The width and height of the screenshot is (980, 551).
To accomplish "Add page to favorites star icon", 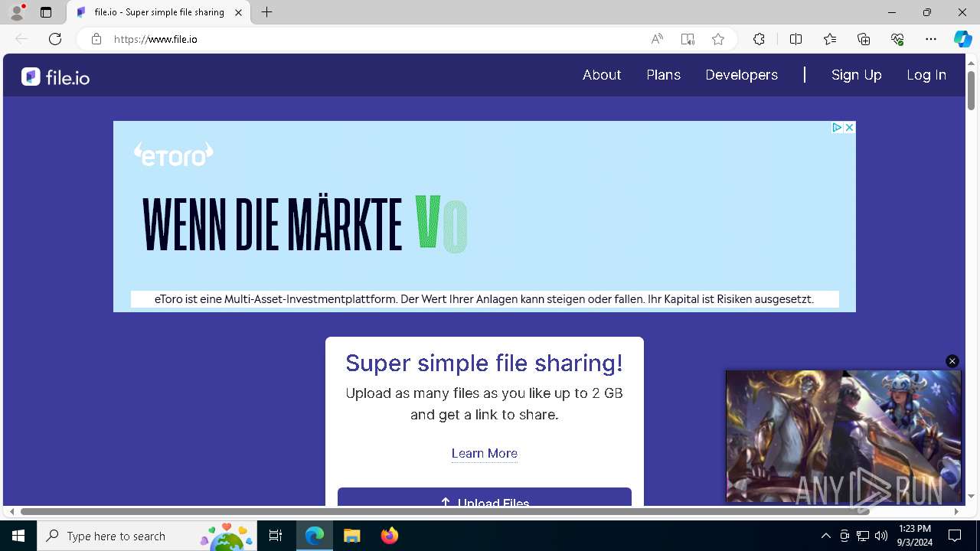I will coord(718,39).
